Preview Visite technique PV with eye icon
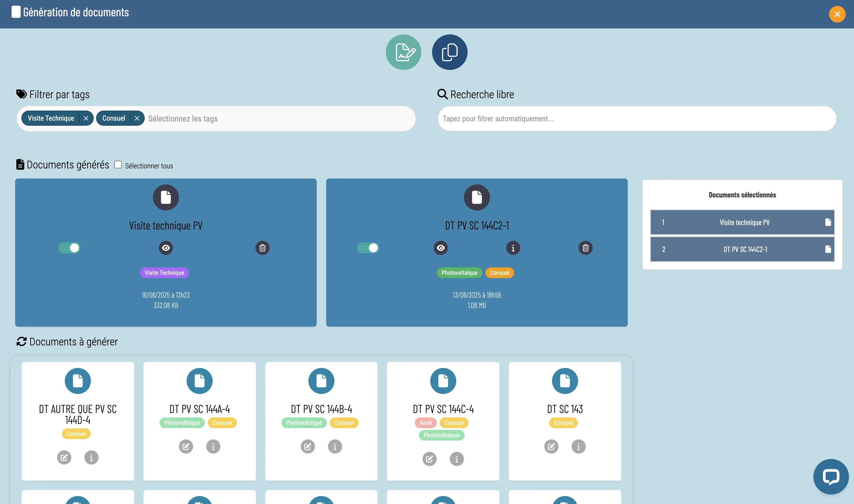This screenshot has width=854, height=504. pos(166,248)
